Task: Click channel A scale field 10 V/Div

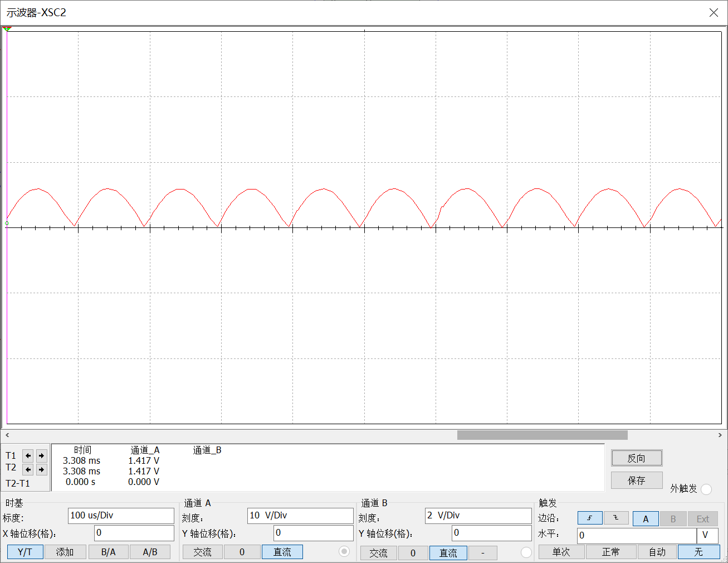Action: pyautogui.click(x=300, y=516)
